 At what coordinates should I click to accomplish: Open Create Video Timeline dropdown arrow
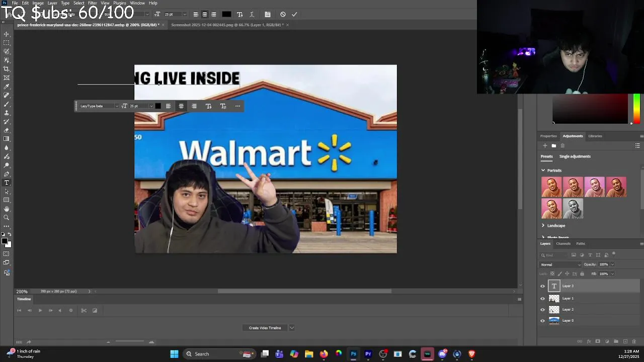[x=291, y=328]
